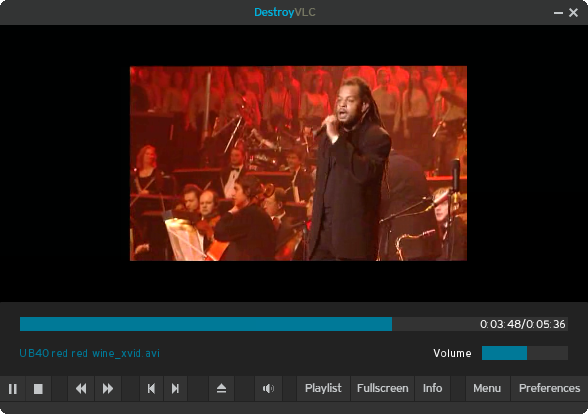Pause playback with the pause icon

pyautogui.click(x=13, y=388)
